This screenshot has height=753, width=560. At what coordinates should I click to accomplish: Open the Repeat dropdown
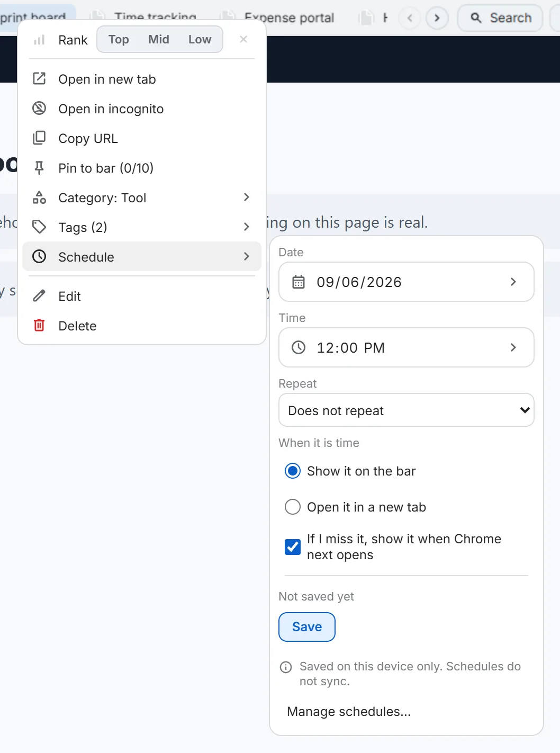(406, 410)
